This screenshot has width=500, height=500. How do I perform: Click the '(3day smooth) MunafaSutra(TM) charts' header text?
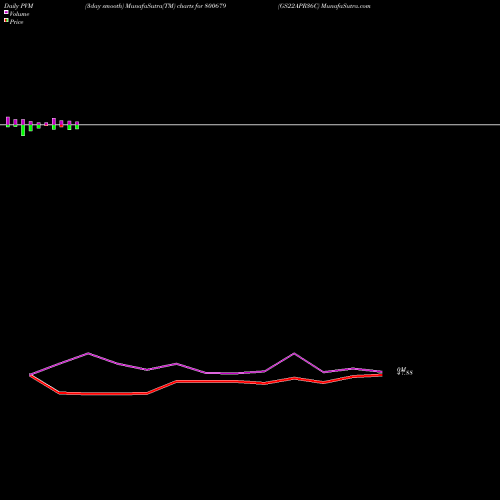(x=139, y=6)
